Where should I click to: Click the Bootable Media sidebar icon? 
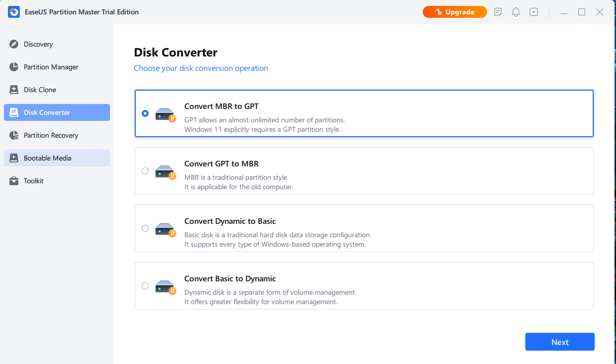click(14, 158)
